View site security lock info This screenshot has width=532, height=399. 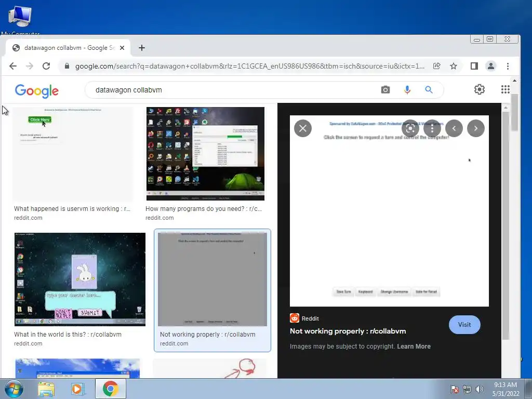67,66
